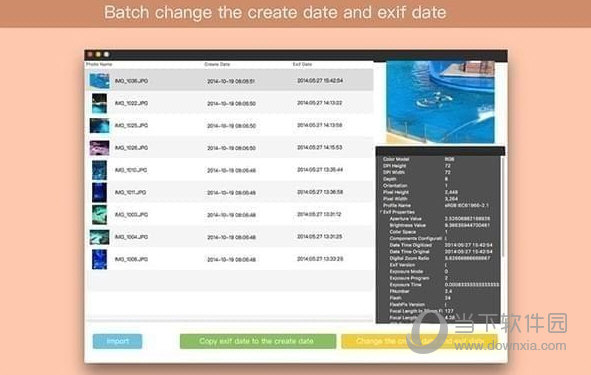Click the Aperture Value property row

[x=440, y=219]
